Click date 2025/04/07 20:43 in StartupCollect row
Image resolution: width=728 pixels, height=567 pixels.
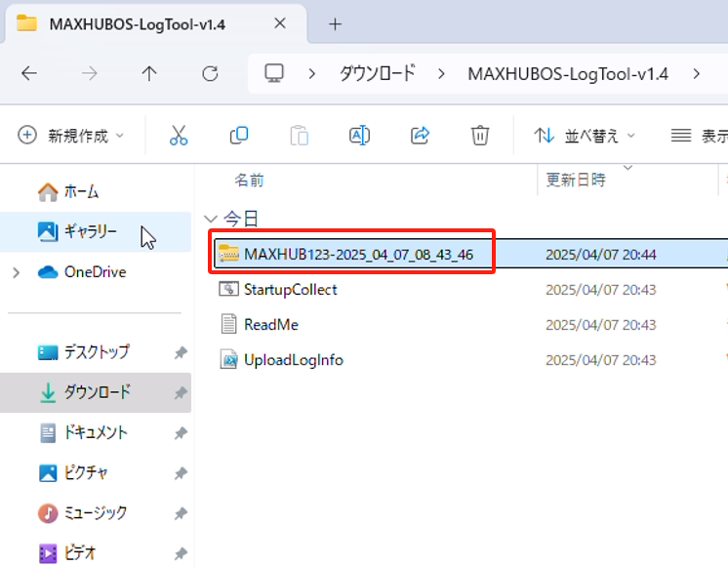point(601,290)
